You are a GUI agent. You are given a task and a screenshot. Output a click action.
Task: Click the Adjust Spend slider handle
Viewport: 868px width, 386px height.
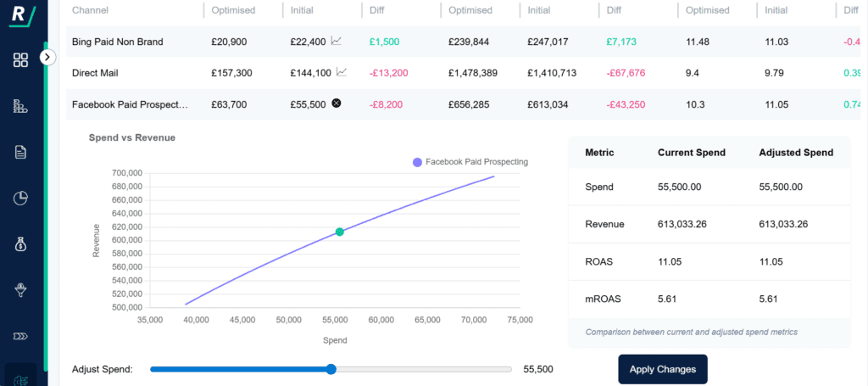[x=331, y=369]
